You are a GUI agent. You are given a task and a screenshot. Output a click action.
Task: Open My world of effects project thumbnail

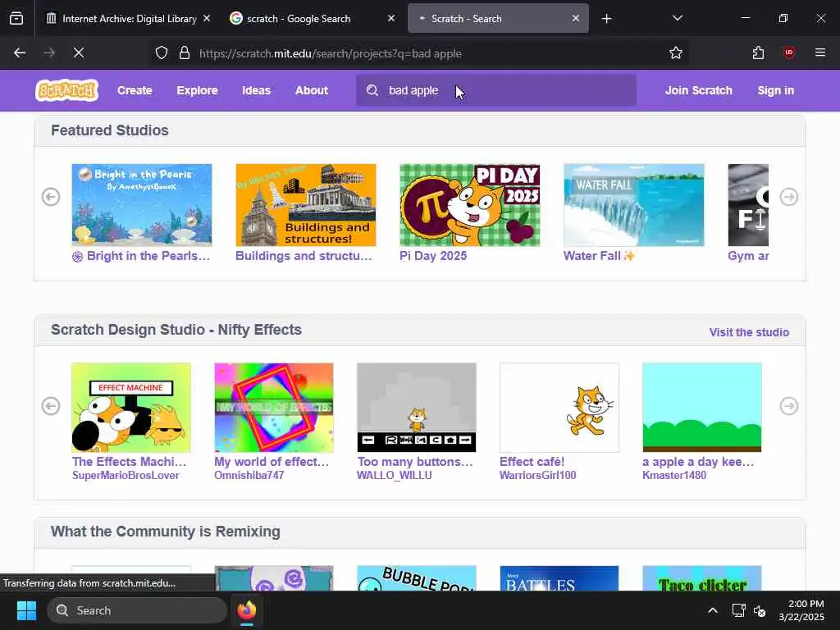click(x=274, y=408)
